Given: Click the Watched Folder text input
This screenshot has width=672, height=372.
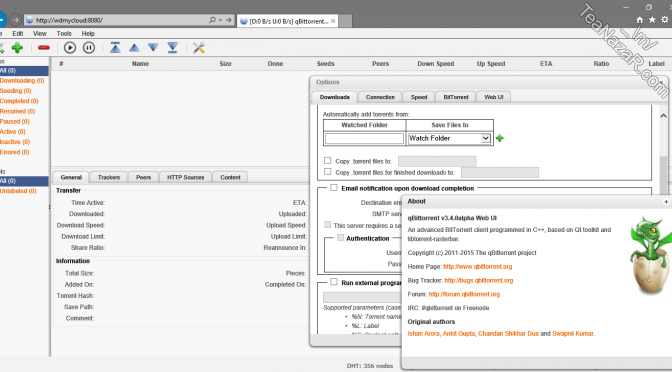Looking at the screenshot, I should click(x=364, y=138).
